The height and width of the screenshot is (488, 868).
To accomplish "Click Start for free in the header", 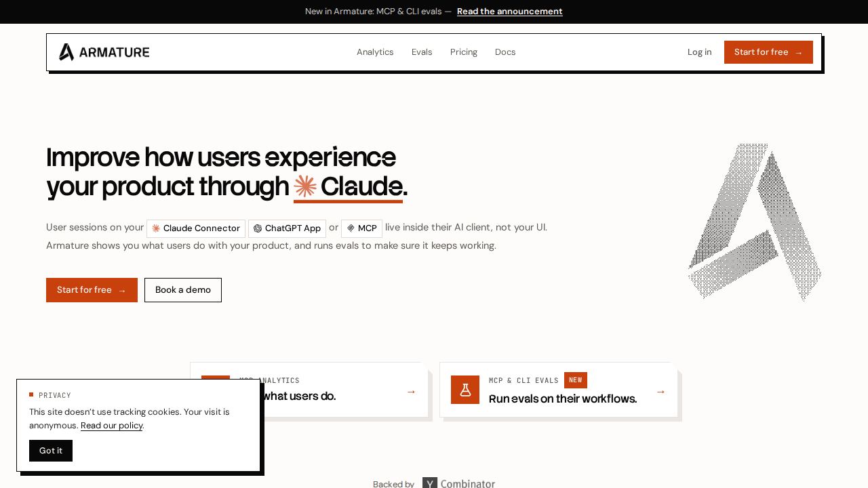I will pos(768,52).
